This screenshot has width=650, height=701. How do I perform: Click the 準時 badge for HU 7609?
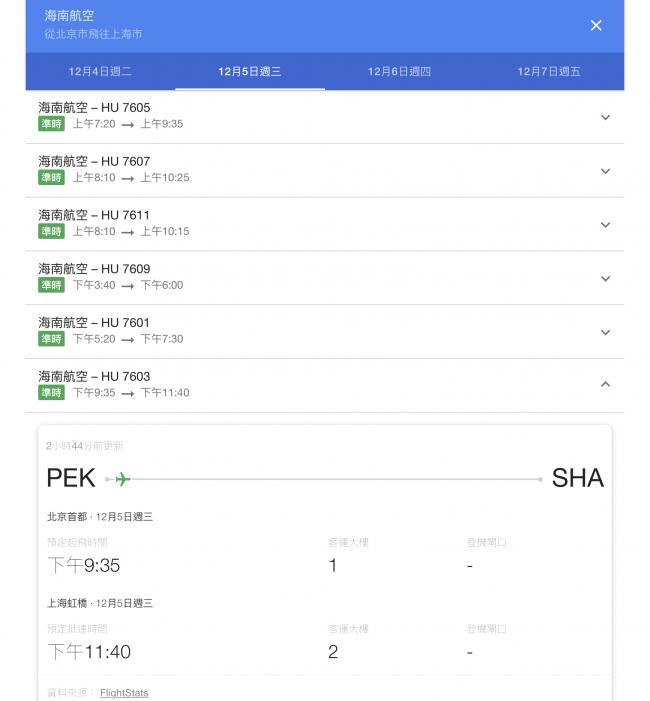(x=51, y=285)
